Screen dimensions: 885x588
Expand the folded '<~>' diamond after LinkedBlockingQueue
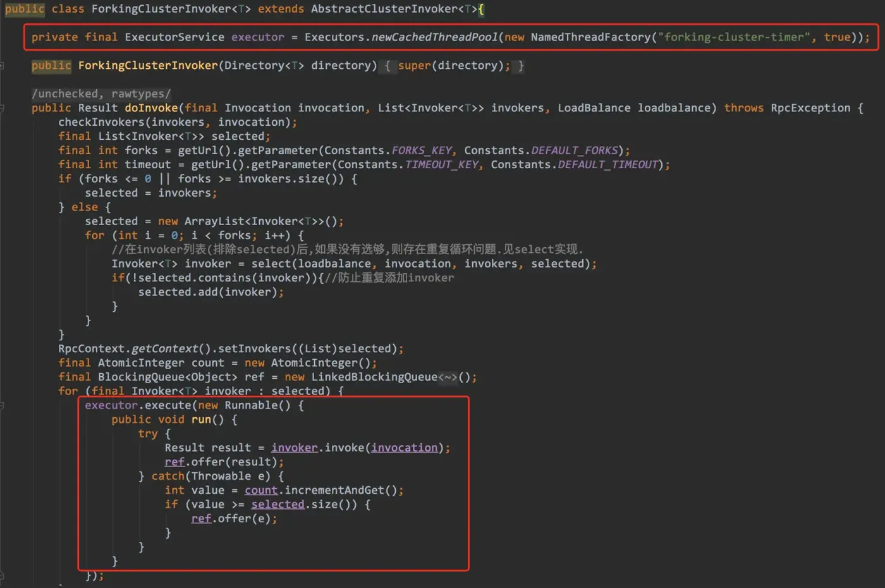(448, 377)
